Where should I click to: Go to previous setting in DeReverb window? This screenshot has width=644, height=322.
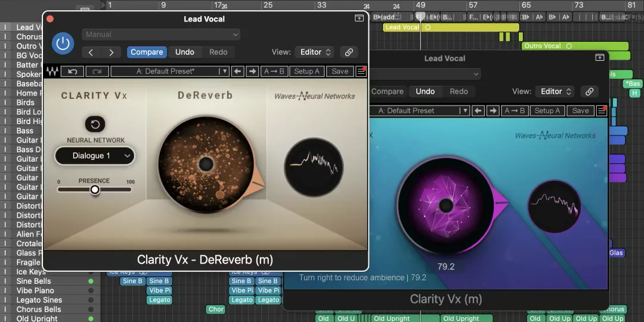coord(91,52)
